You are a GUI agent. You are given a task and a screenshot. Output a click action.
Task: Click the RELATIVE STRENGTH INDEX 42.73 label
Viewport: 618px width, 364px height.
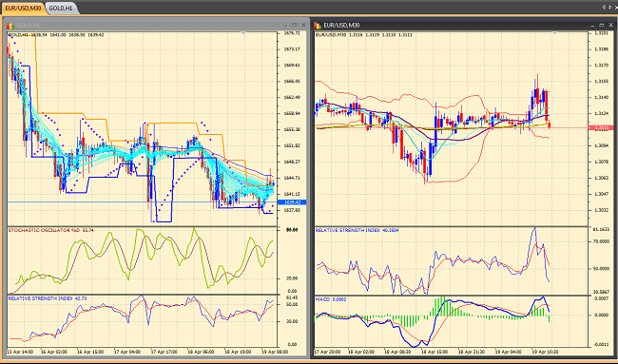tap(48, 298)
